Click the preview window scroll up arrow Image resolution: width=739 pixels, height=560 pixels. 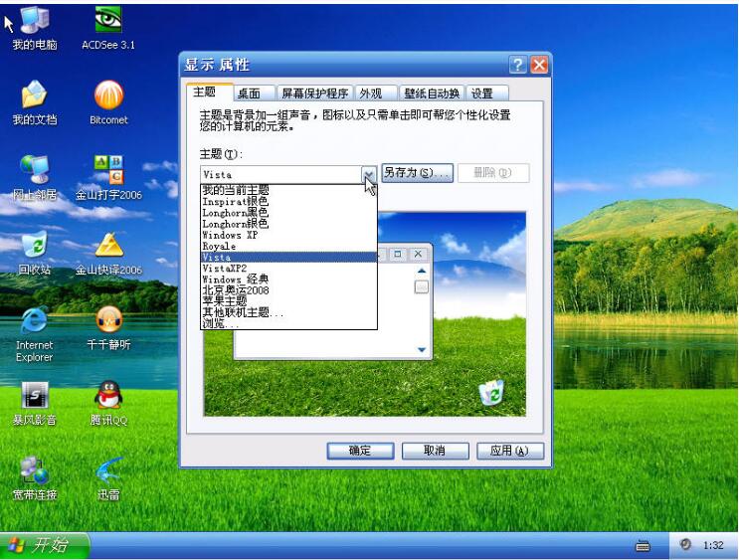pos(422,271)
